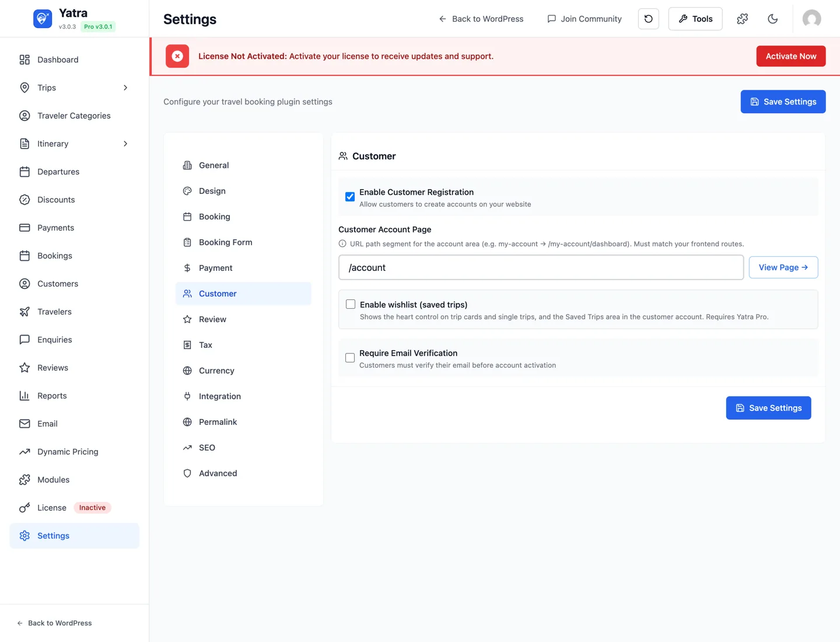Click the Activate Now button
Viewport: 840px width, 642px height.
791,56
